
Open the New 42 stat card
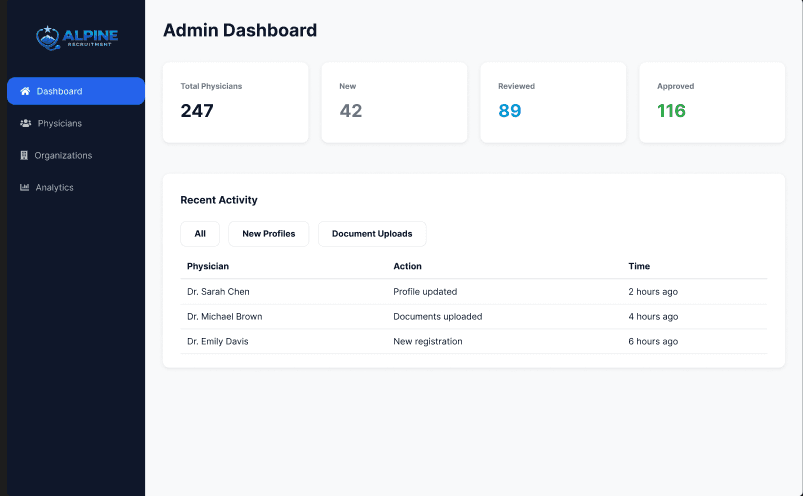click(394, 102)
